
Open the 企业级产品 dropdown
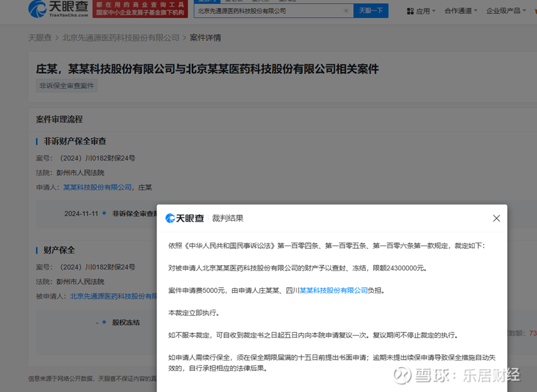click(506, 11)
